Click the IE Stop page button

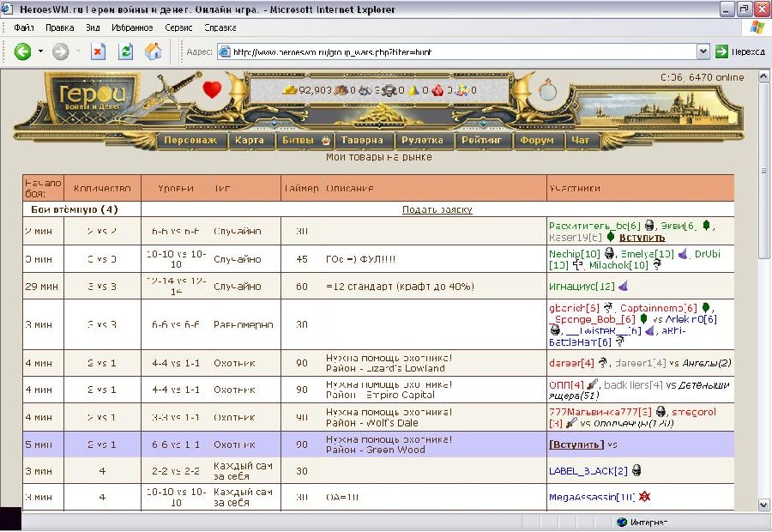click(x=98, y=51)
